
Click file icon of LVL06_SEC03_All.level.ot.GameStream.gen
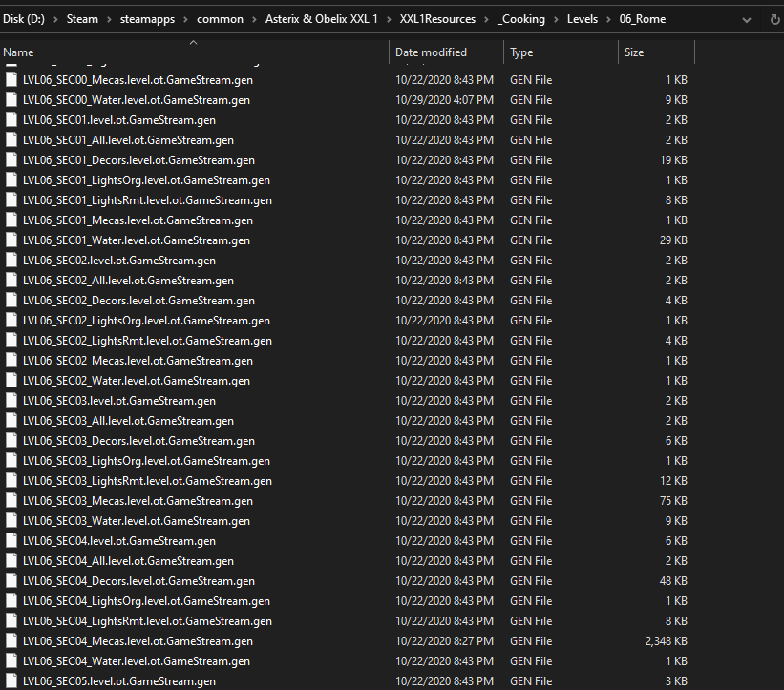pyautogui.click(x=11, y=421)
